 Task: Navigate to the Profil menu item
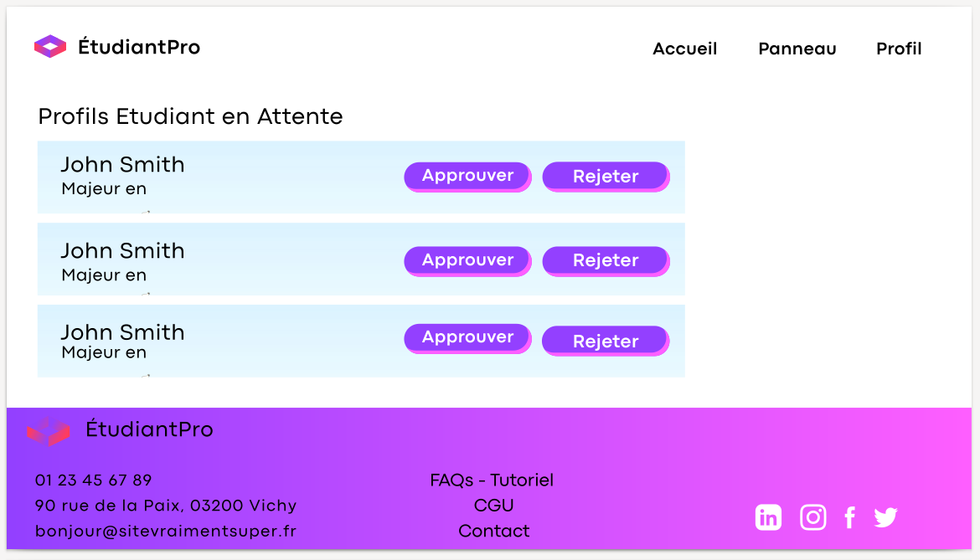899,49
